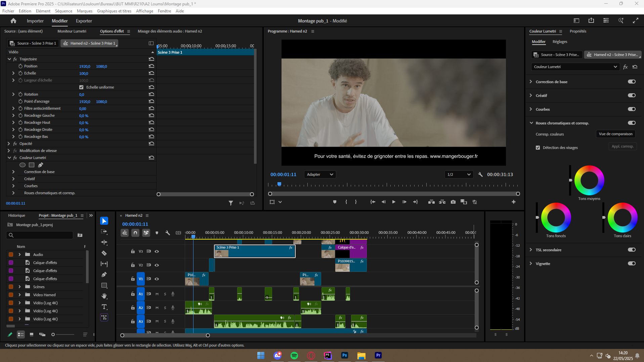Viewport: 644px width, 362px height.
Task: Click the Vue de comparaison button
Action: [615, 134]
